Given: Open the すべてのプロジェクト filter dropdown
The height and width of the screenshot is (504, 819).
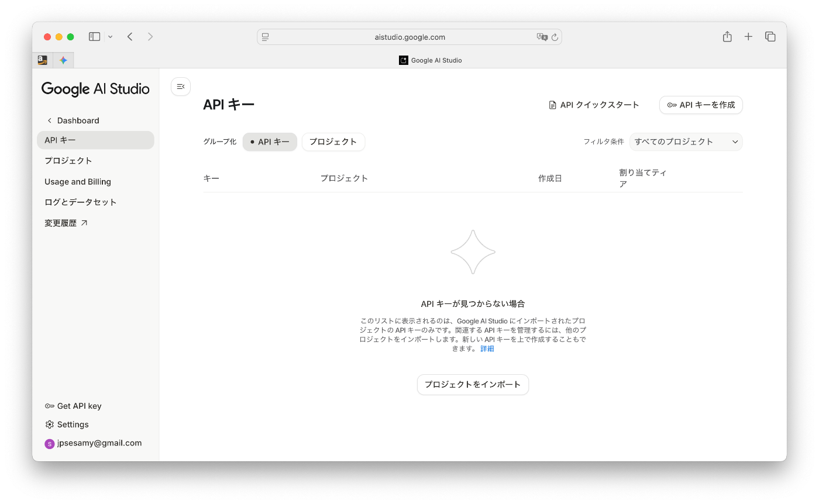Looking at the screenshot, I should pos(686,142).
